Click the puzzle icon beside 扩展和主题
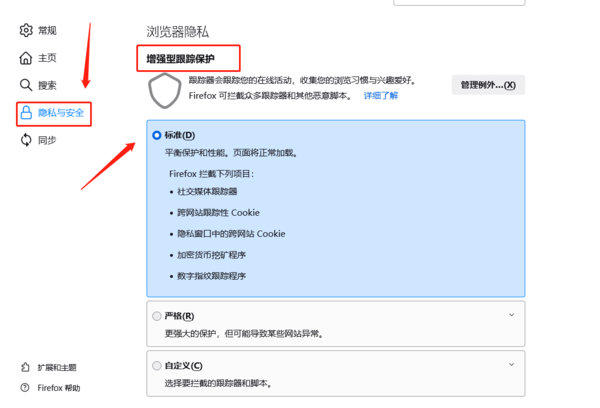The image size is (600, 408). pos(25,367)
